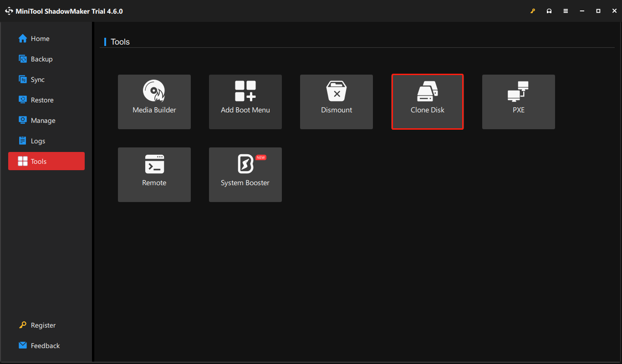Select the Tools sidebar item
Viewport: 622px width, 364px height.
(x=46, y=161)
